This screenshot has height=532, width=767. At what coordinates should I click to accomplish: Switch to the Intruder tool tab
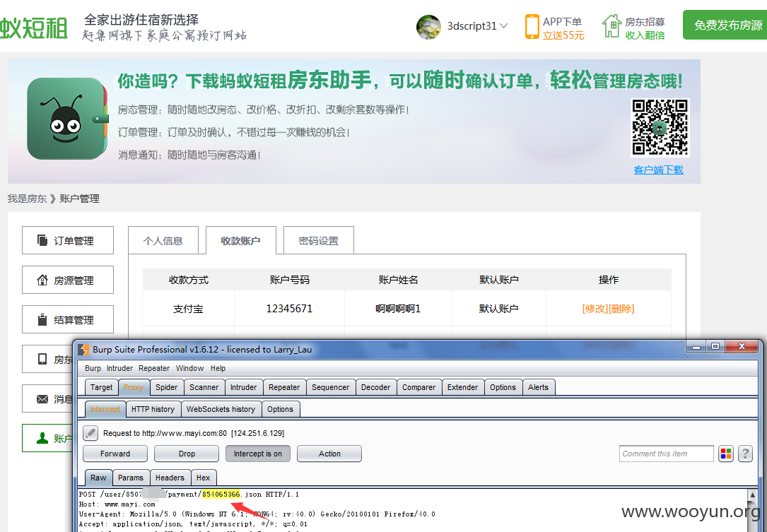pyautogui.click(x=244, y=386)
